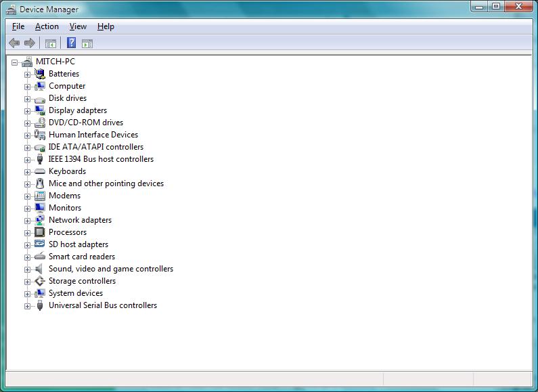Select the Network adapters icon
This screenshot has height=392, width=538.
[x=40, y=220]
